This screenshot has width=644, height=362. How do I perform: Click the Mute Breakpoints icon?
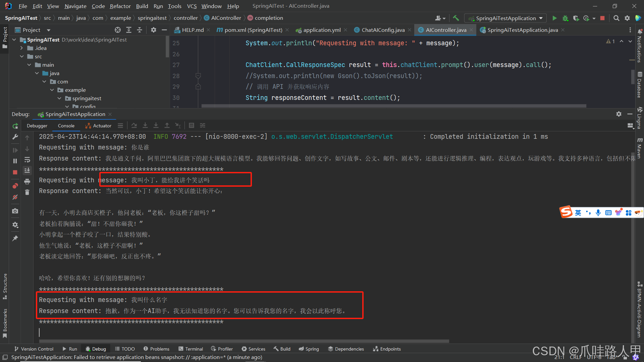15,197
